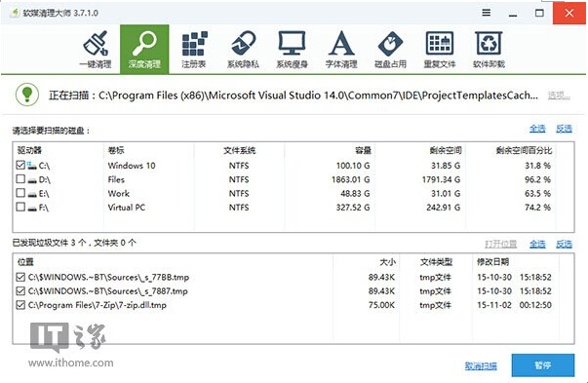Check the F:\ drive checkbox
Viewport: 588px width, 383px height.
click(x=20, y=207)
